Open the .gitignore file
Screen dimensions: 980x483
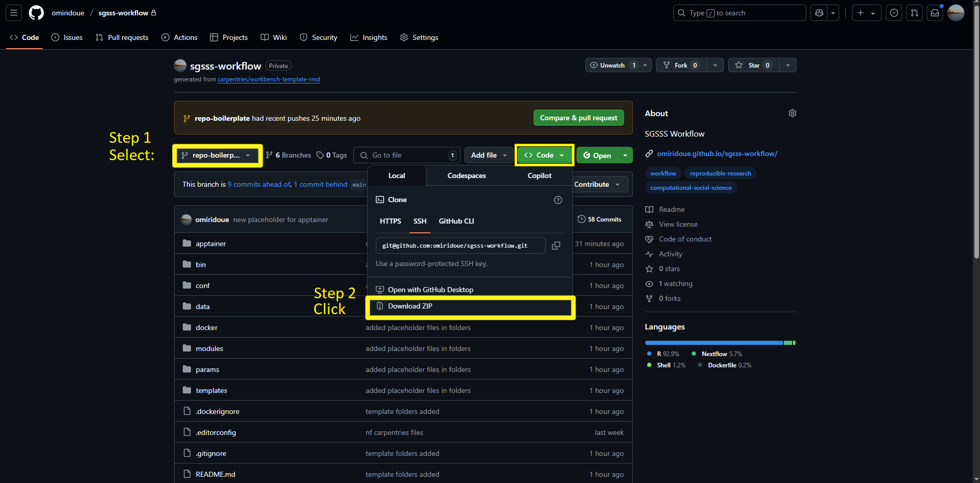click(211, 453)
